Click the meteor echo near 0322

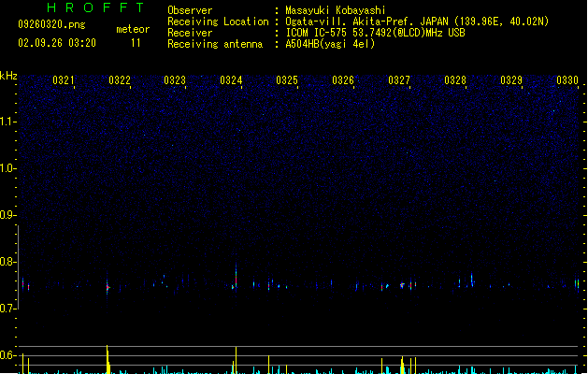pos(108,287)
